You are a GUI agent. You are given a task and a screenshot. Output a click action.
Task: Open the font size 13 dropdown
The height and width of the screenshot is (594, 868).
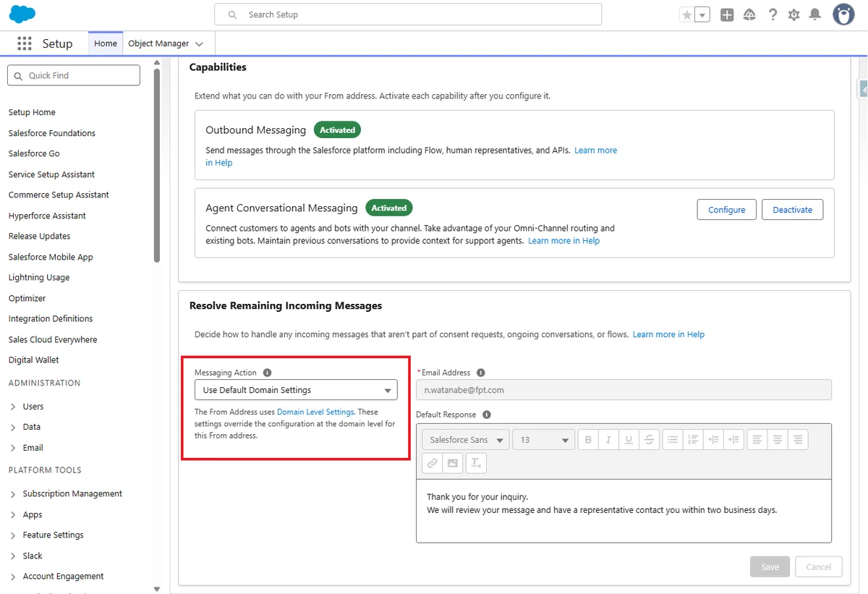click(x=543, y=440)
